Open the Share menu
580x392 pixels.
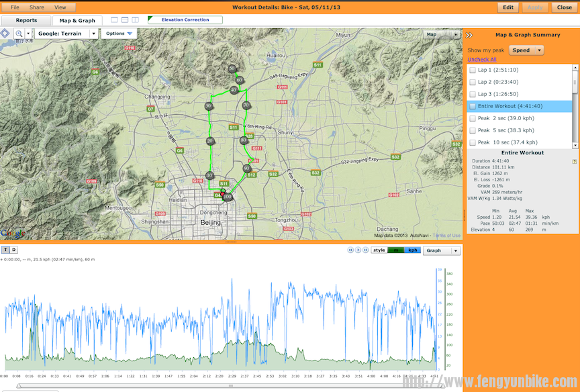coord(36,6)
